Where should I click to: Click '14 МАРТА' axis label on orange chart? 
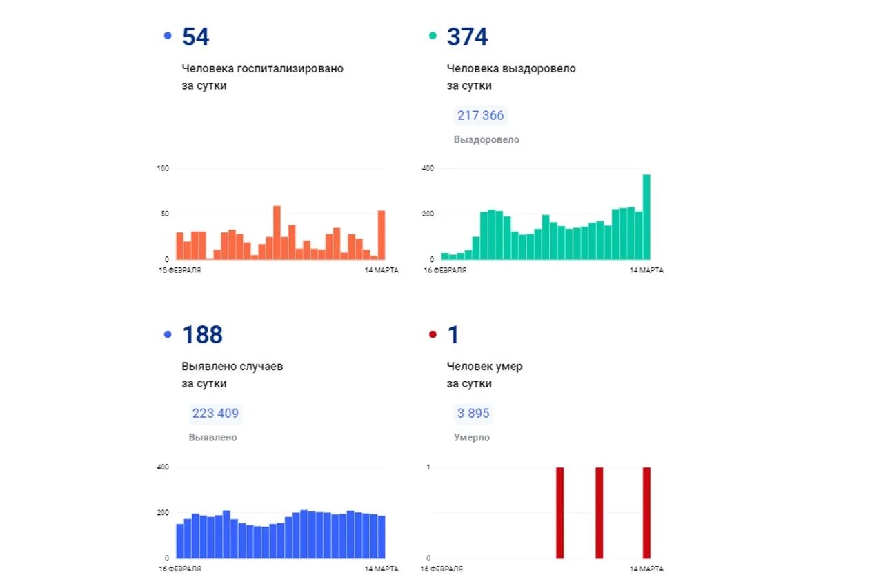[381, 270]
